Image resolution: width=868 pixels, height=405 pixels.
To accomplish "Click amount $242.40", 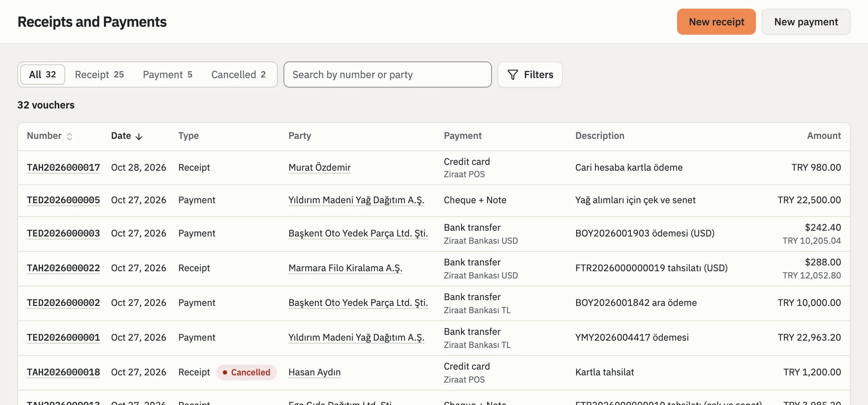I will click(x=823, y=227).
